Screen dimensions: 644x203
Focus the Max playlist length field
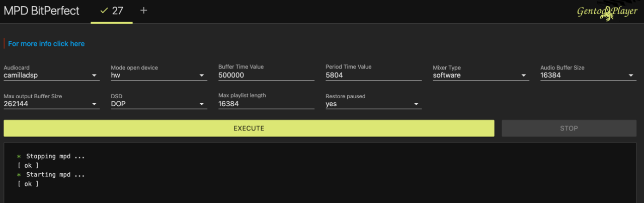[266, 104]
